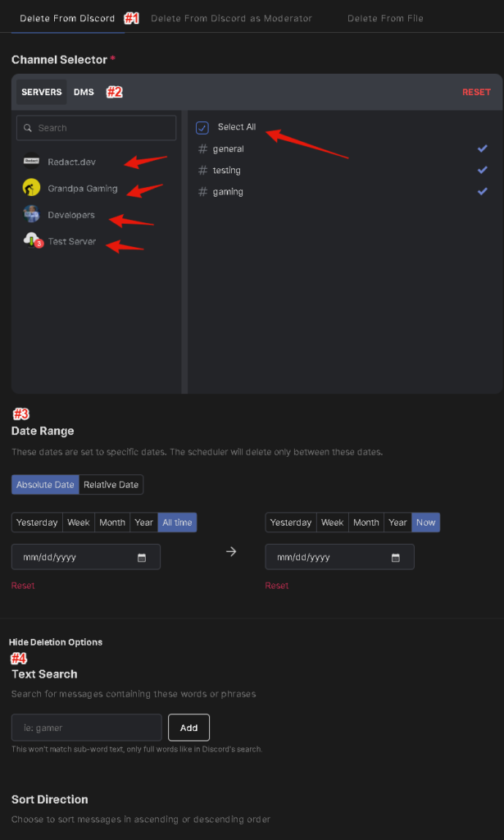This screenshot has height=840, width=504.
Task: Click the Redact.dev server icon
Action: coord(32,161)
